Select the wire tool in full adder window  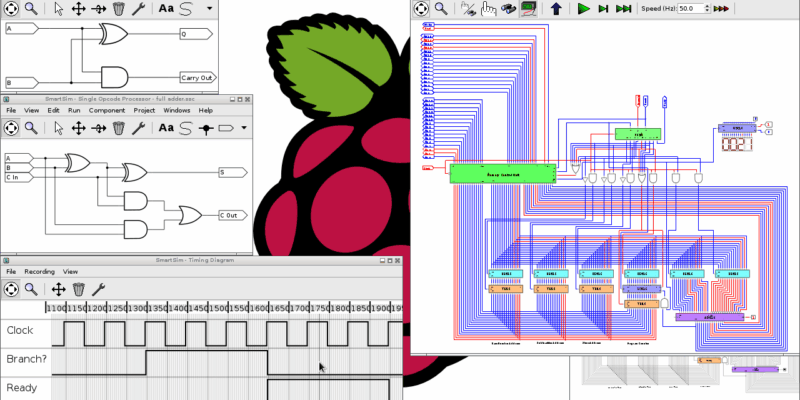pos(185,128)
